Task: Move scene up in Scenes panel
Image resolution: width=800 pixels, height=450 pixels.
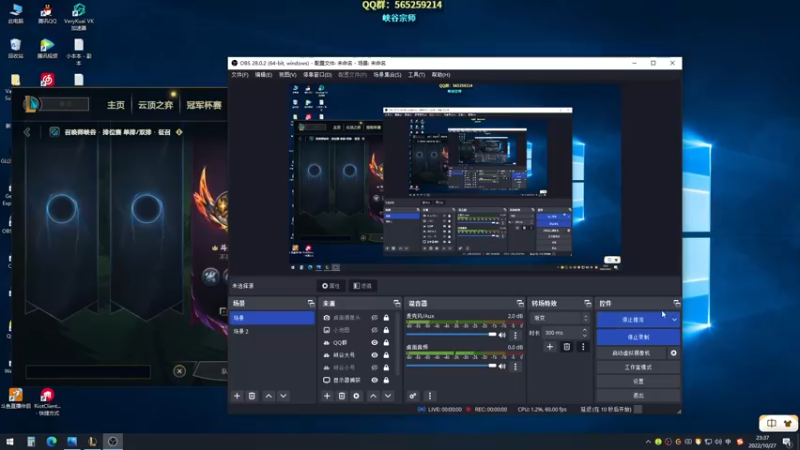Action: coord(269,396)
